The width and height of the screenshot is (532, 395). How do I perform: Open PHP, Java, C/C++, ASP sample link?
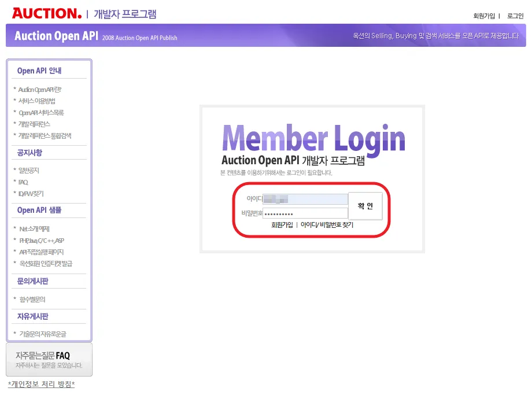click(42, 241)
